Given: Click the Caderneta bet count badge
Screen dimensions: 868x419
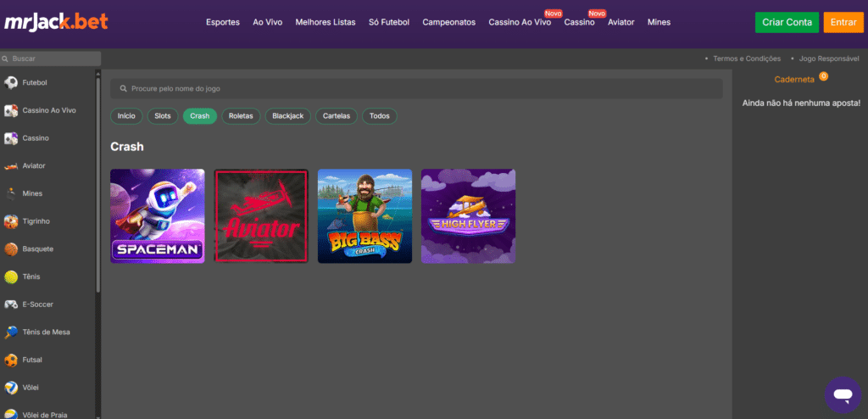Looking at the screenshot, I should [x=824, y=76].
